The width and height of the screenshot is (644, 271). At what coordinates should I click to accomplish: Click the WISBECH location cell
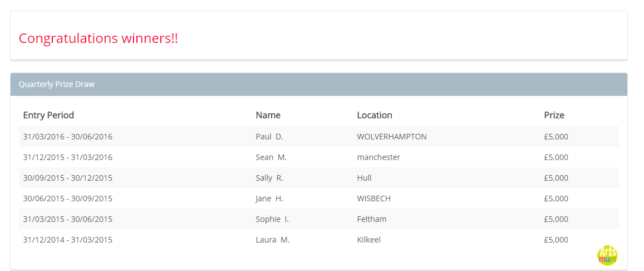373,199
